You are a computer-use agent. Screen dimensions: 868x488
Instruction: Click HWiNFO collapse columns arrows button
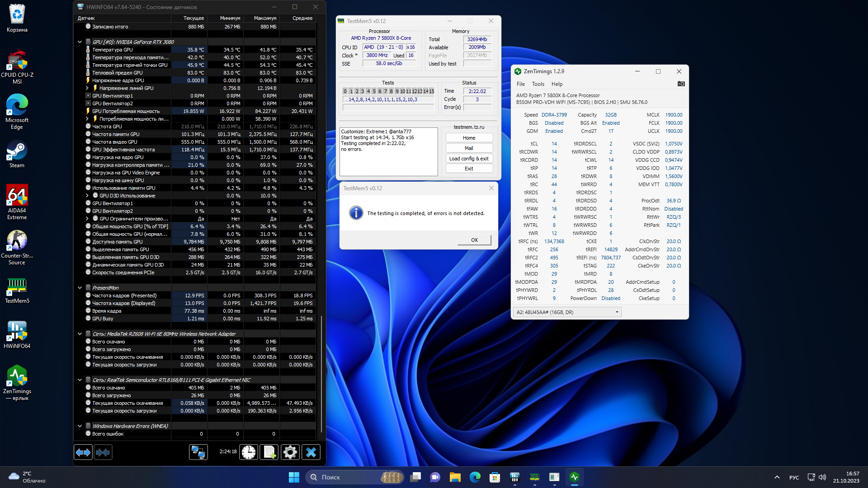pyautogui.click(x=103, y=452)
